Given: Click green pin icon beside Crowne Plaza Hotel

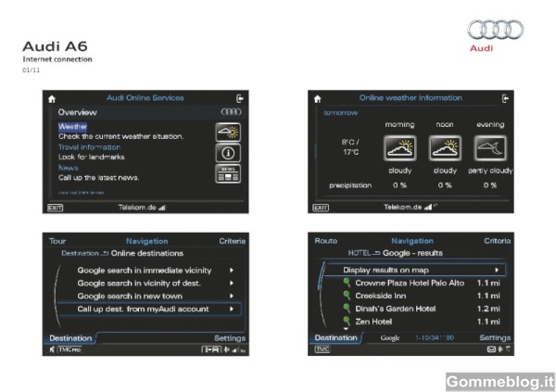Looking at the screenshot, I should tap(347, 283).
